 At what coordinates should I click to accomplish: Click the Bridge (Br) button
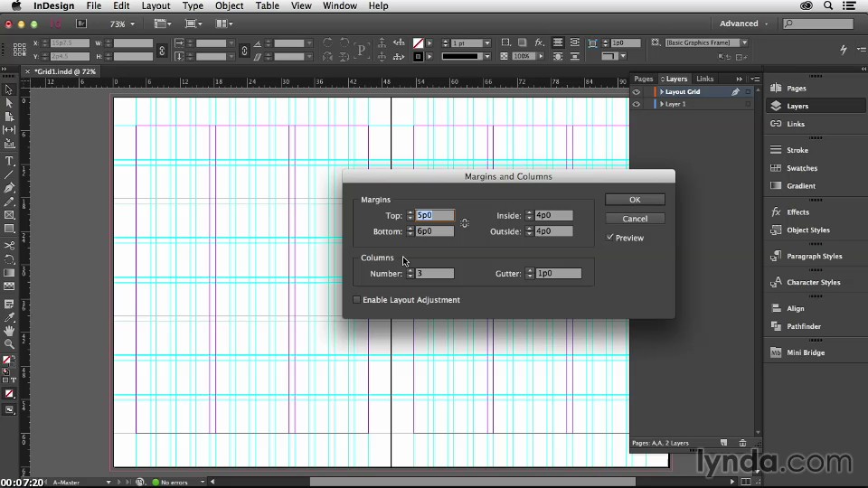[x=80, y=23]
